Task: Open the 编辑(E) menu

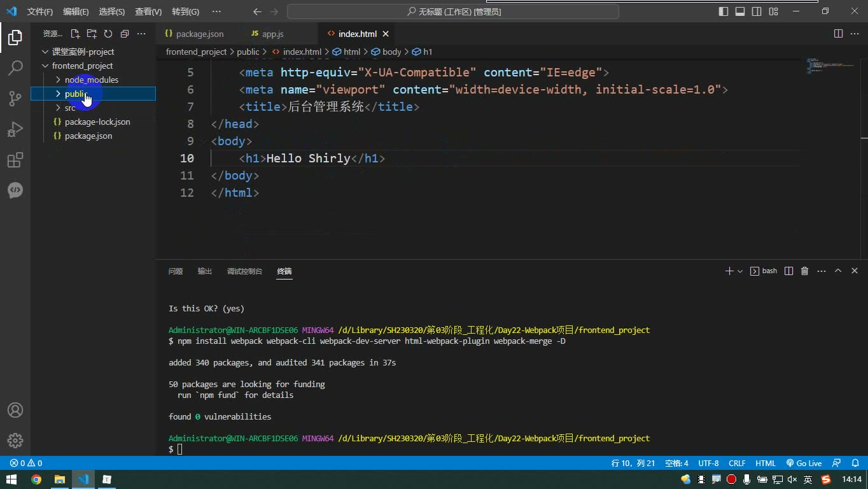Action: point(76,11)
